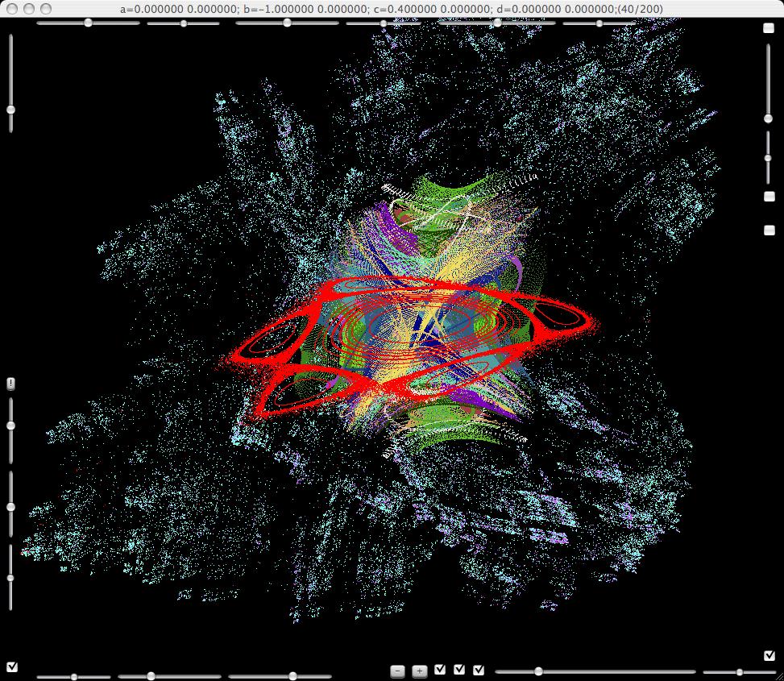
Task: Click the window title with a, b, c, d values
Action: 392,9
